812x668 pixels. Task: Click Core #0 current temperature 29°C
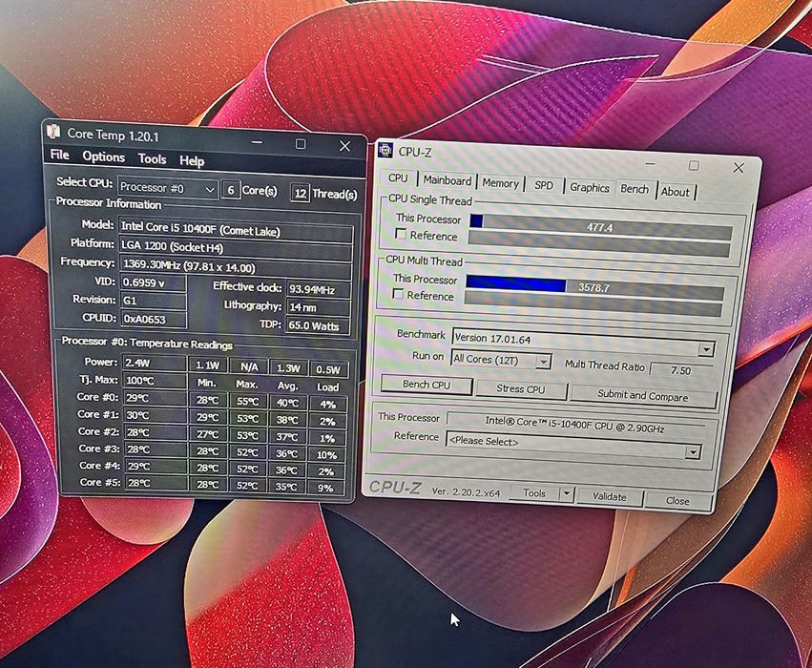[x=155, y=398]
